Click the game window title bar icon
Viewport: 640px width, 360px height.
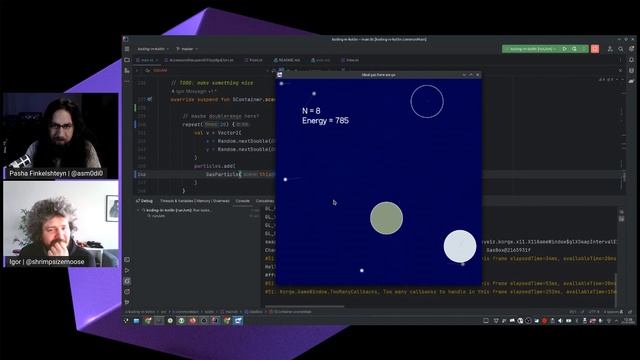[280, 75]
